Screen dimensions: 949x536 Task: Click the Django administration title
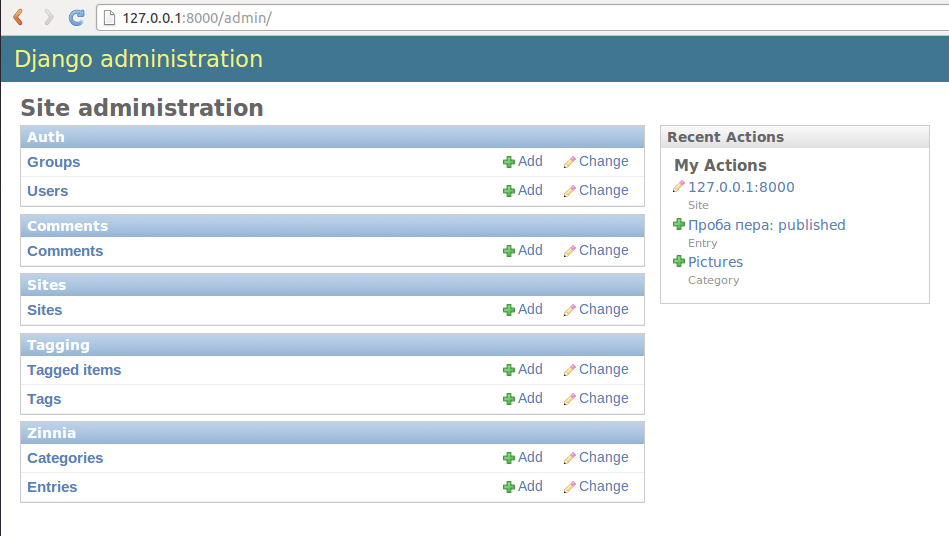pos(139,59)
